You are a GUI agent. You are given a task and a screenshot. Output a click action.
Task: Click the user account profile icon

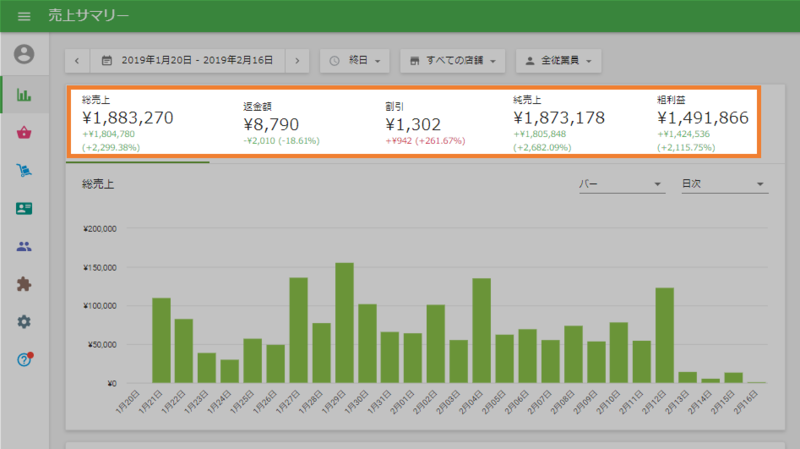pyautogui.click(x=24, y=54)
